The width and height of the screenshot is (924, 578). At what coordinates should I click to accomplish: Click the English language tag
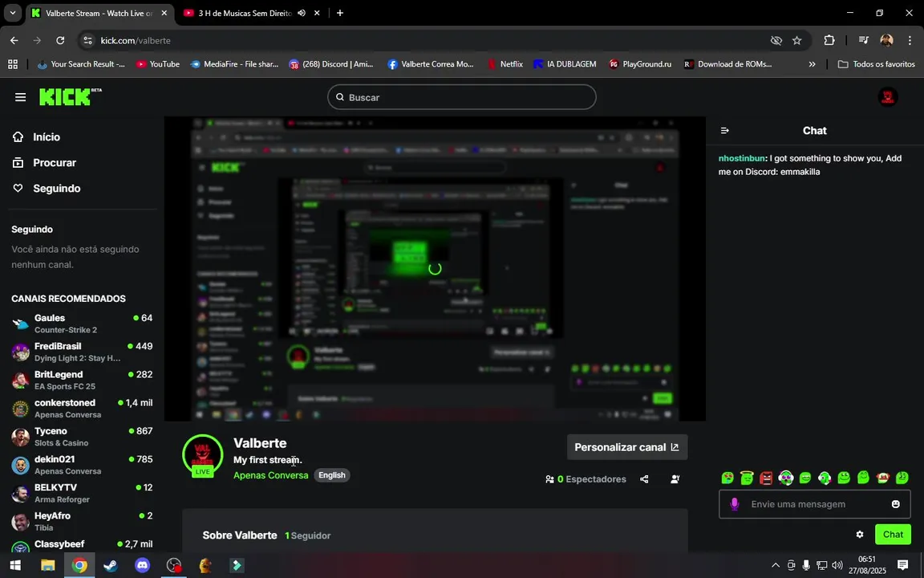pyautogui.click(x=332, y=475)
